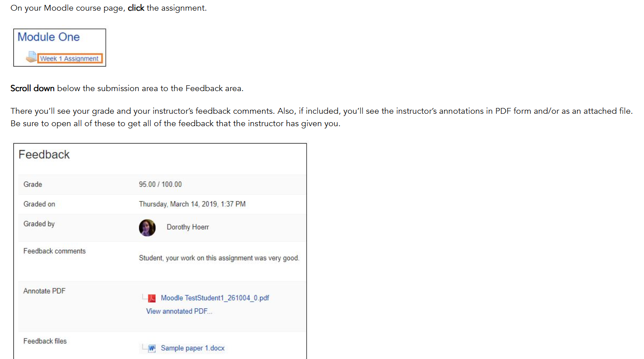Click the 95.00 / 100.00 grade value

coord(160,184)
